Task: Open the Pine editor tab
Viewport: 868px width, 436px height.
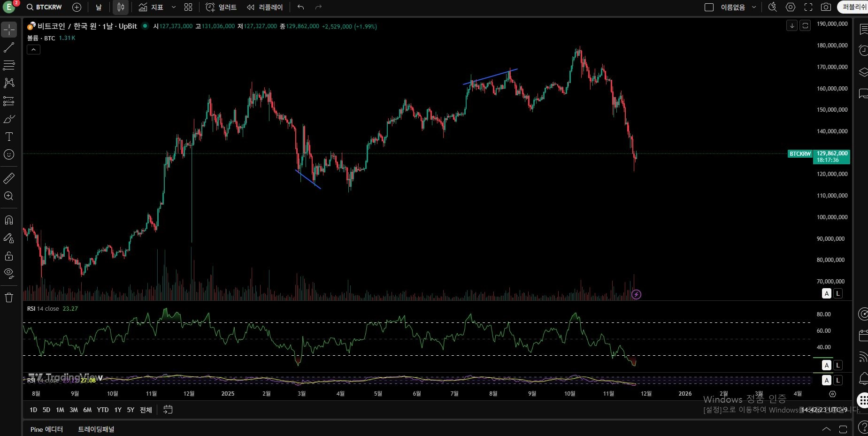Action: click(x=46, y=429)
